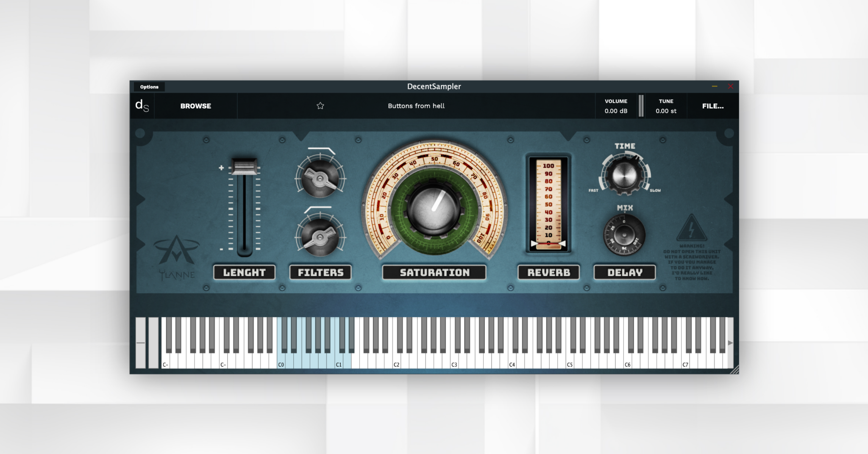Click the preset name Buttons from hell

click(x=416, y=106)
